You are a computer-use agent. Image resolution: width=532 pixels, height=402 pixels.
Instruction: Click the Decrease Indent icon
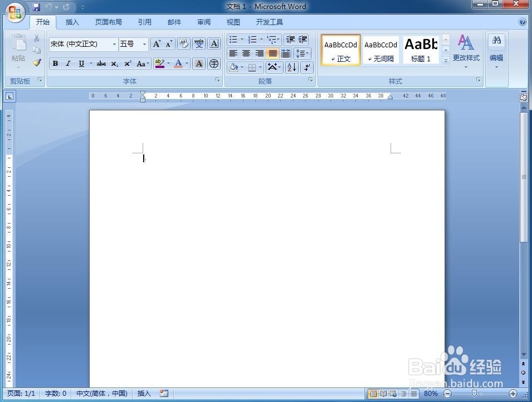coord(290,40)
